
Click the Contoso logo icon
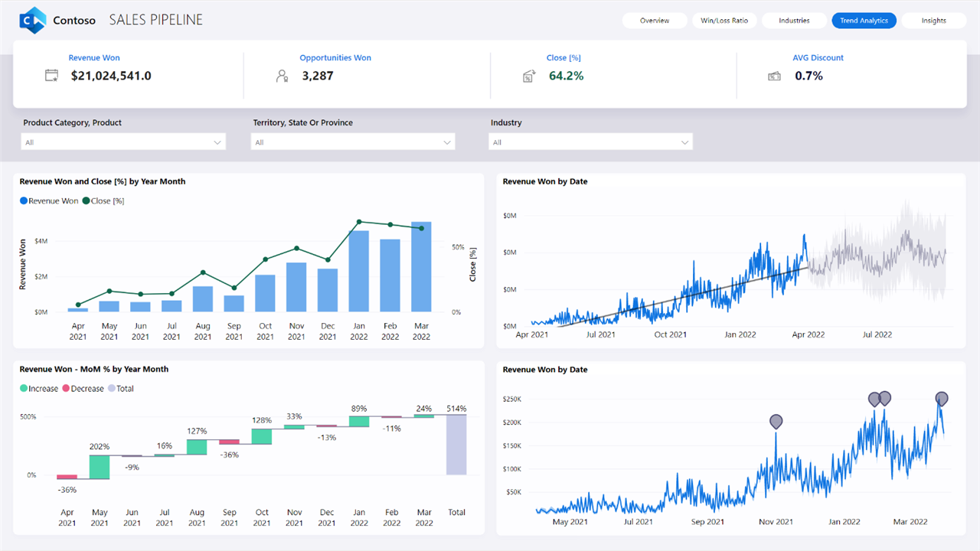click(x=33, y=21)
